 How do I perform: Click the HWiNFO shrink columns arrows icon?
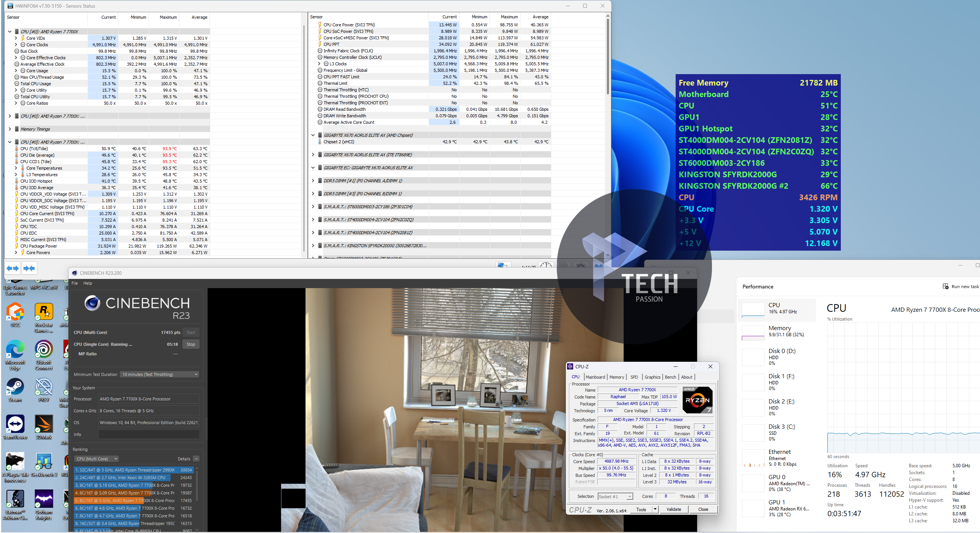29,268
